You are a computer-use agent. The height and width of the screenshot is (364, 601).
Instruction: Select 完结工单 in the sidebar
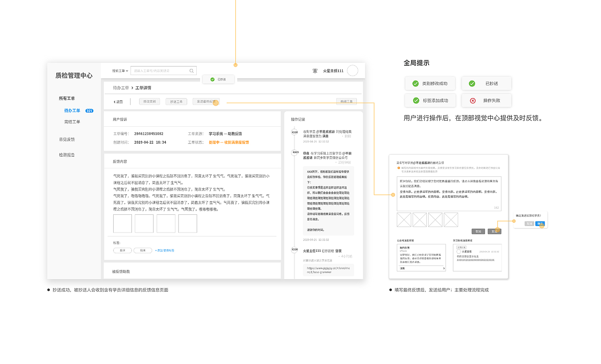pyautogui.click(x=73, y=122)
